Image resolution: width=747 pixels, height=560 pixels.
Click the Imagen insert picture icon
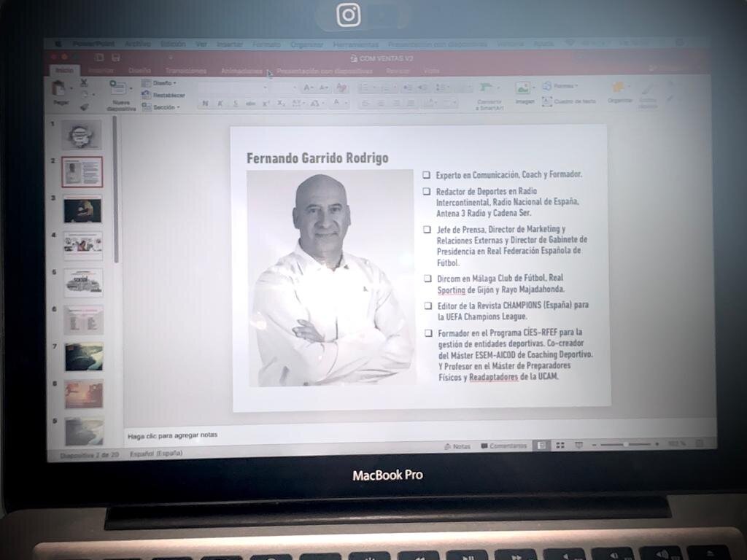523,89
